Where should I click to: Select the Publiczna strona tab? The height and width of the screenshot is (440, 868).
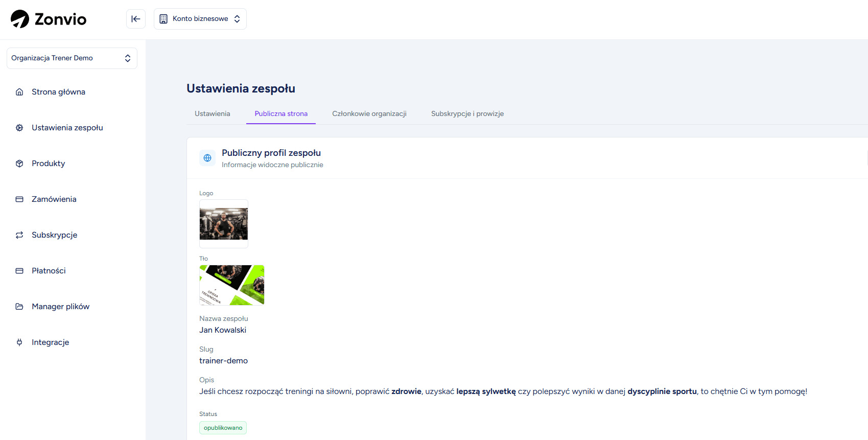pos(281,113)
